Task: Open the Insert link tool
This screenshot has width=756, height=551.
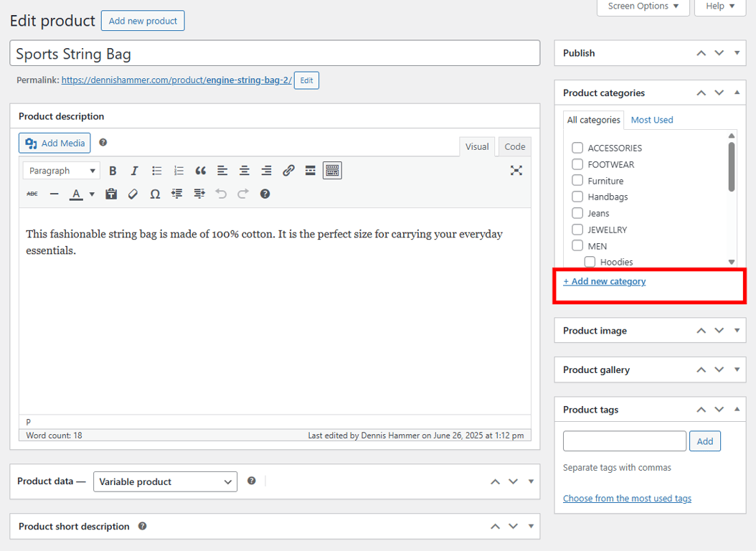Action: [288, 170]
